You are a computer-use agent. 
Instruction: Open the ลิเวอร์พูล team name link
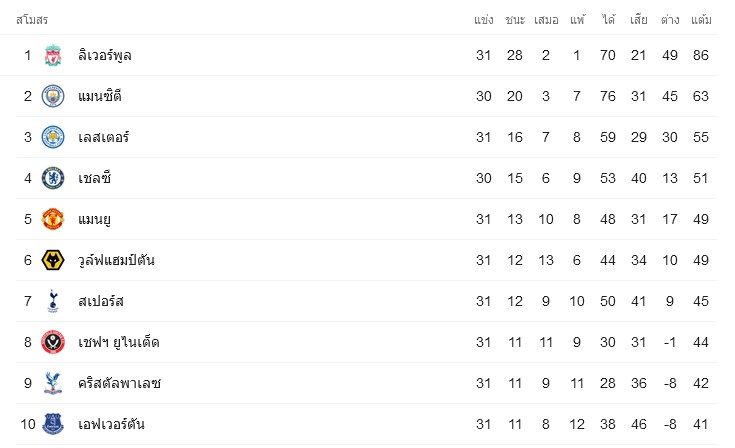105,55
